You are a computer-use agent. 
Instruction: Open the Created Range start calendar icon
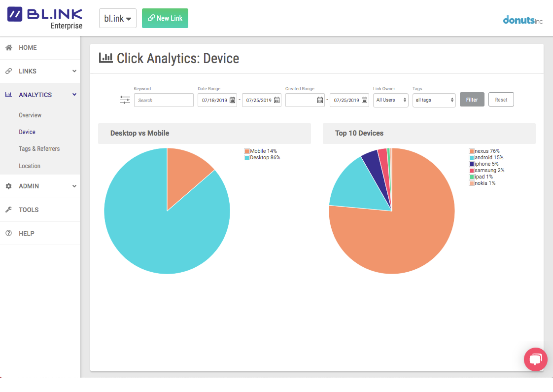tap(320, 100)
